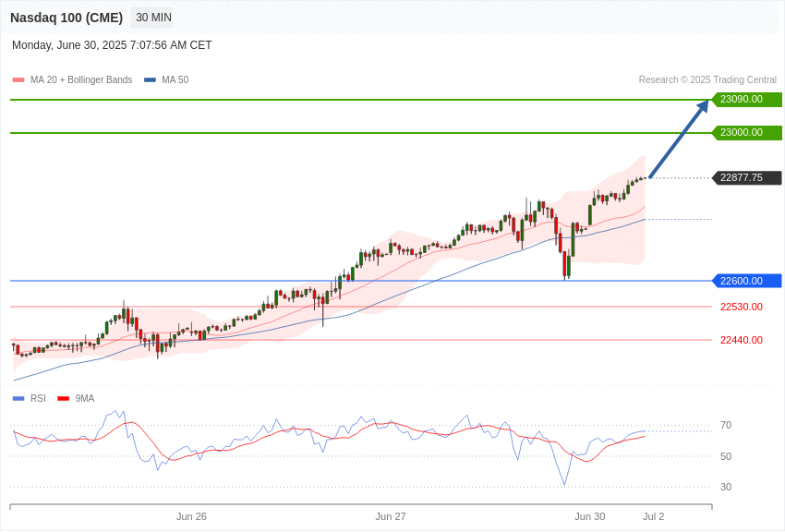
Task: Click the blue MA 50 legend swatch
Action: [150, 79]
